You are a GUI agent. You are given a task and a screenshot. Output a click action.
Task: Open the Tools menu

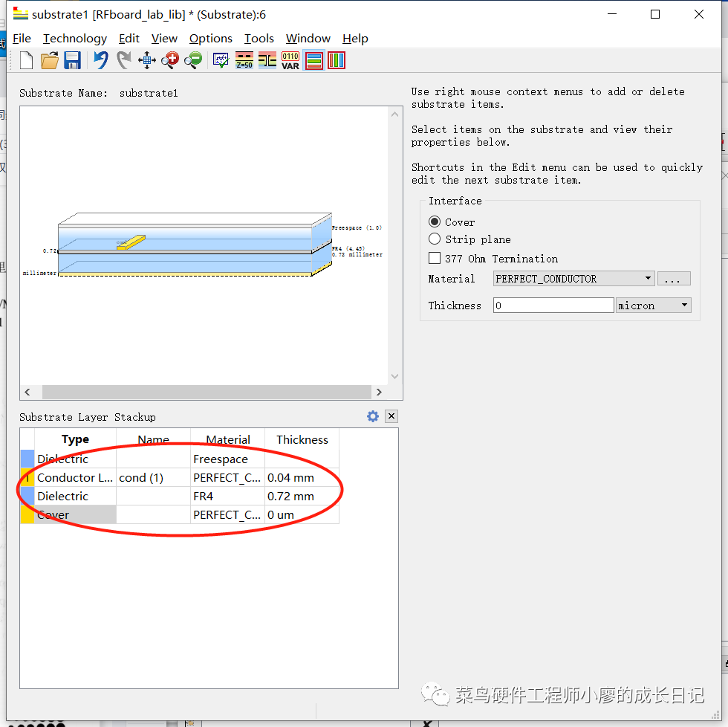[x=259, y=39]
